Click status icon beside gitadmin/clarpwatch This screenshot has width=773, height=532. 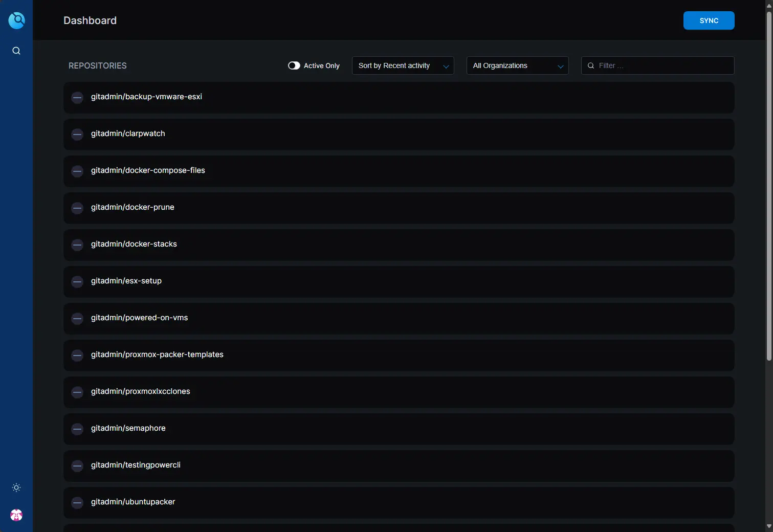(77, 135)
